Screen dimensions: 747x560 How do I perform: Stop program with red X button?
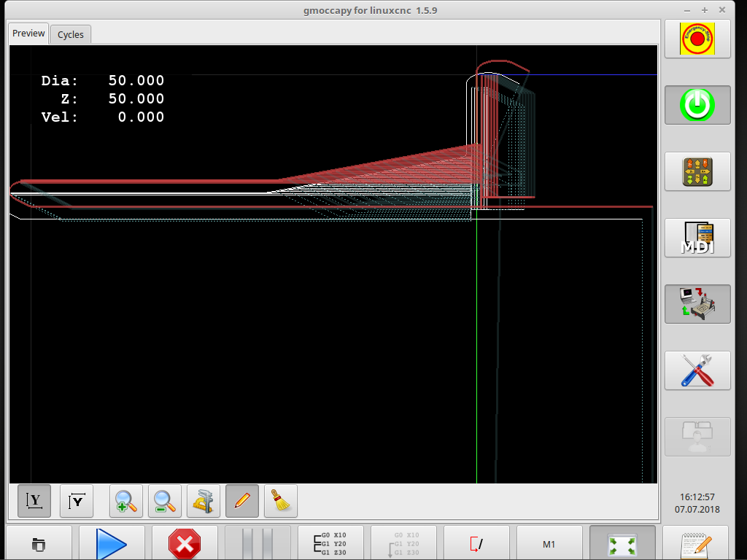pos(185,543)
